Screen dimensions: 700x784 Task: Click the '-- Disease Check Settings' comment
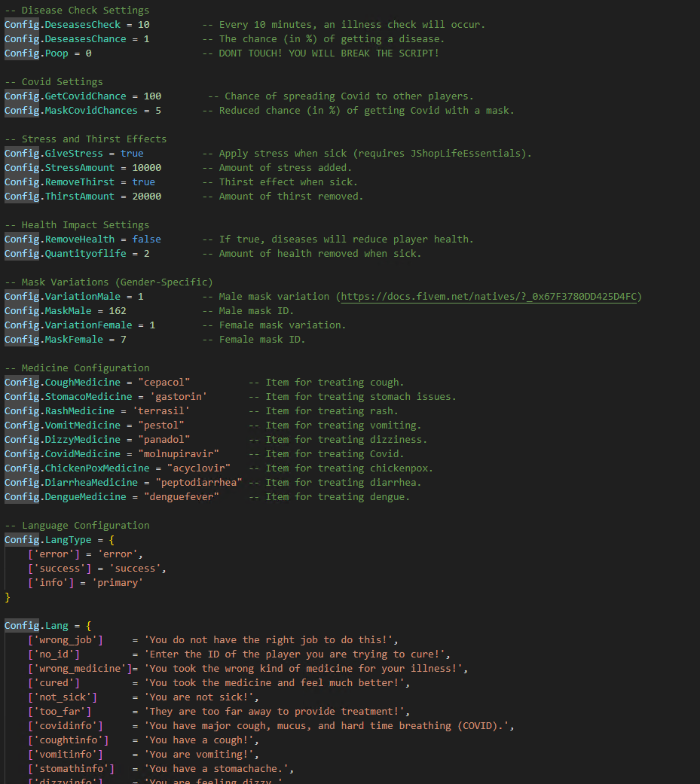(77, 11)
